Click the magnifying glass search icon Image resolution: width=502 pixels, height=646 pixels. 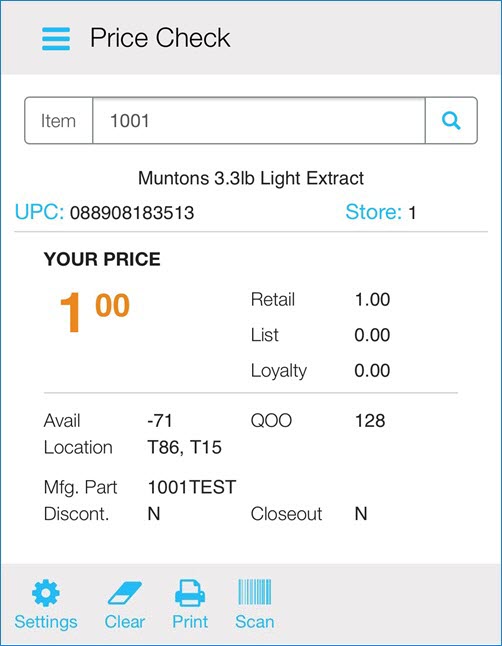[x=451, y=121]
